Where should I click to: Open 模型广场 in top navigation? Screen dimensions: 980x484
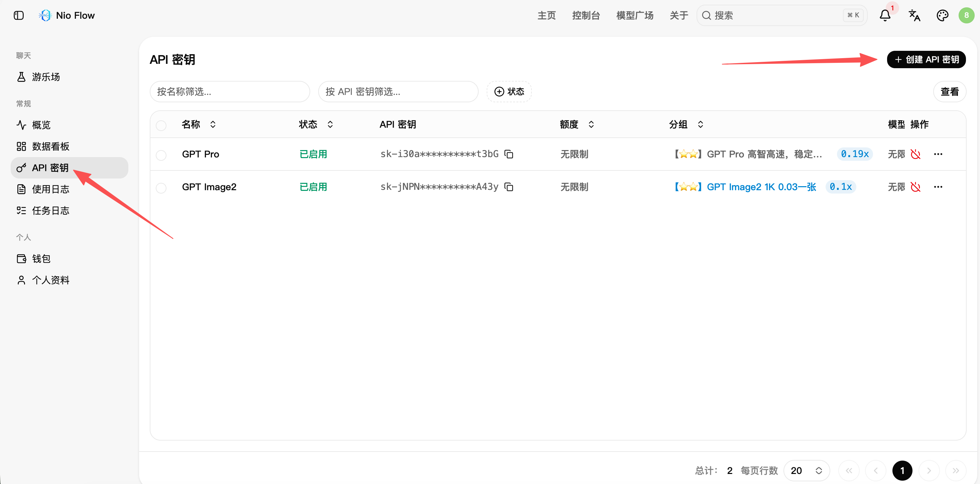coord(635,15)
